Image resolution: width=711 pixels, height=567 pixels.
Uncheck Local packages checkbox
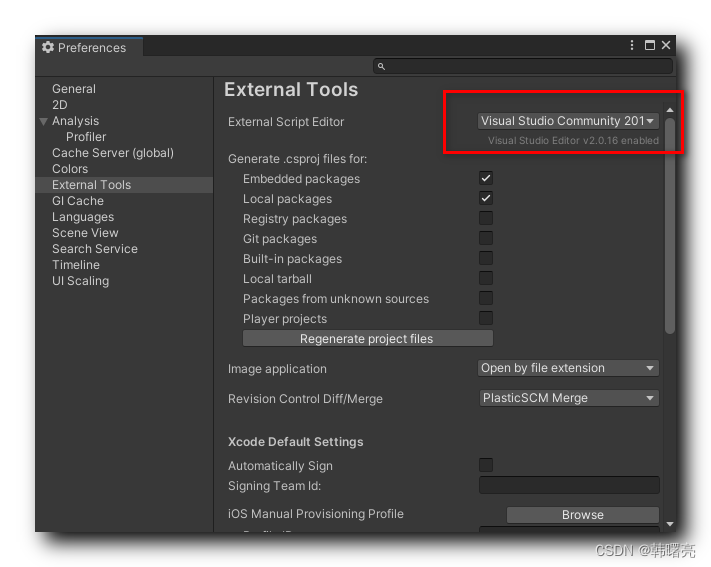point(486,198)
